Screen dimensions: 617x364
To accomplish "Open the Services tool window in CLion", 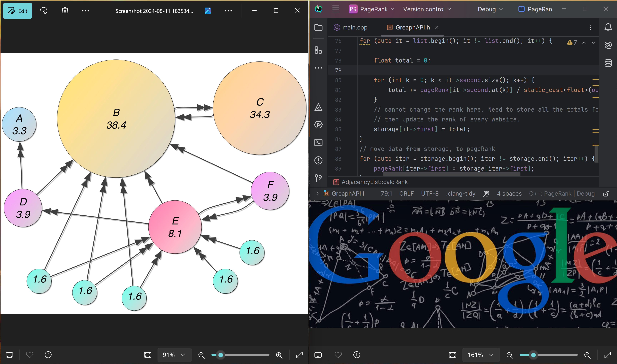I will [x=318, y=125].
